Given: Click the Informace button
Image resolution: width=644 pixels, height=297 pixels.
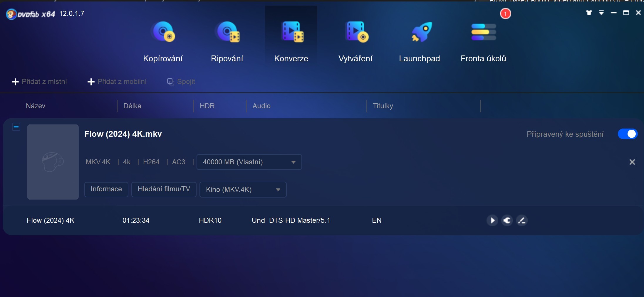Looking at the screenshot, I should (x=106, y=189).
